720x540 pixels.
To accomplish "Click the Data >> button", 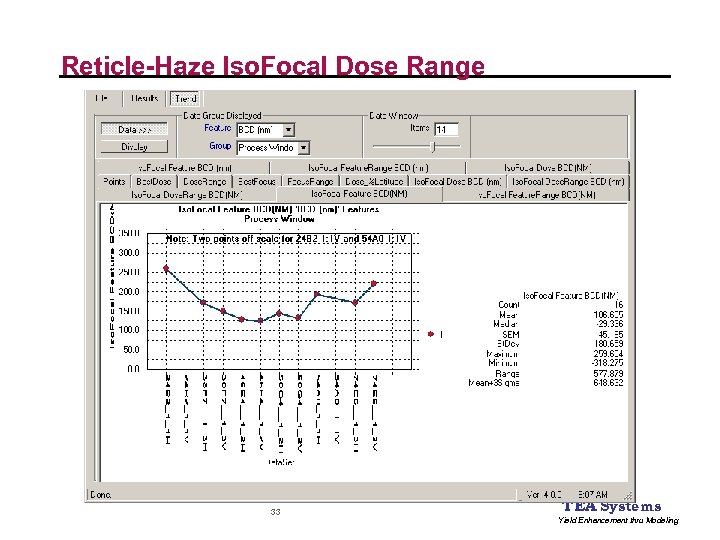I will pyautogui.click(x=134, y=129).
